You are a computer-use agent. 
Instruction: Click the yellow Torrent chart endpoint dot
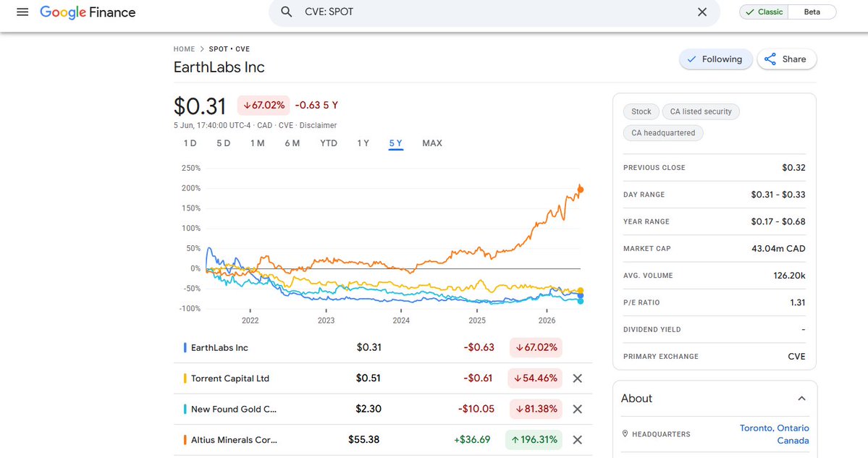pos(581,290)
